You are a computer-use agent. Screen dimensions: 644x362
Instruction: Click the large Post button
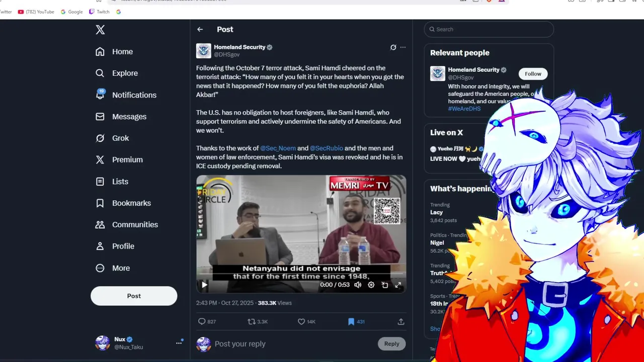[134, 296]
